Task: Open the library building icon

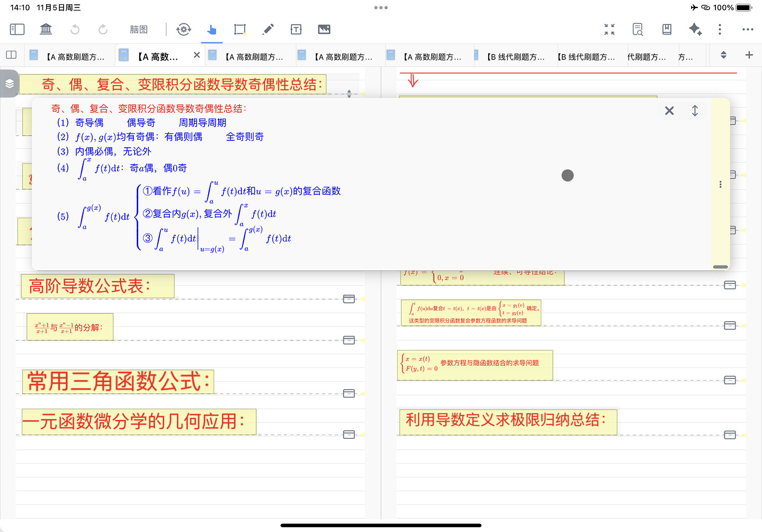Action: (x=46, y=29)
